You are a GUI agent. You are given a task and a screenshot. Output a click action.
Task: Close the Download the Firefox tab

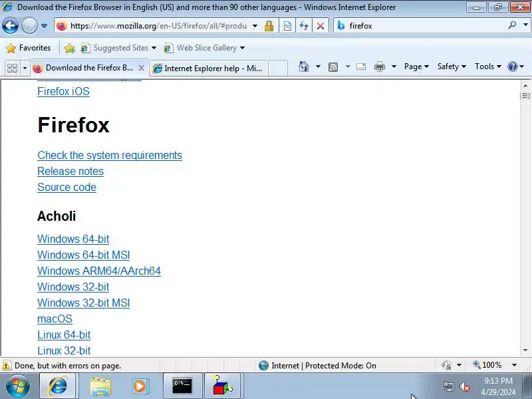(x=142, y=68)
